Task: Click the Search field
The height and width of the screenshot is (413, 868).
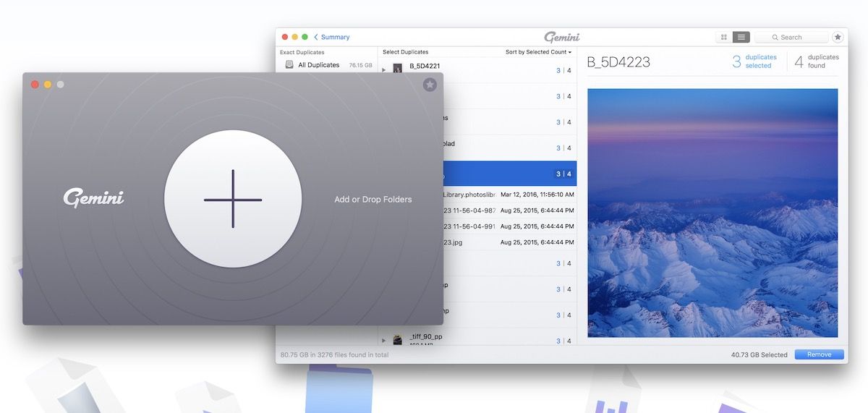Action: pos(791,37)
